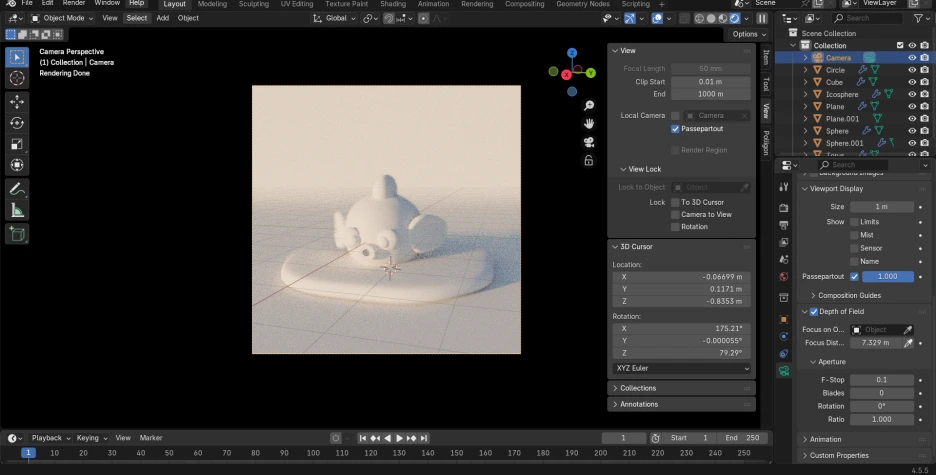
Task: Activate the Add Cube tool
Action: pos(17,234)
